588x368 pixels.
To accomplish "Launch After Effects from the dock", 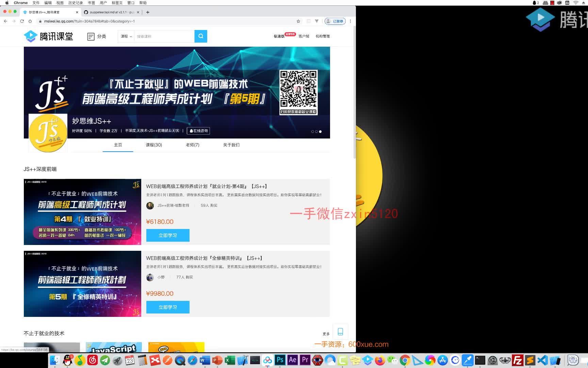I will (293, 360).
